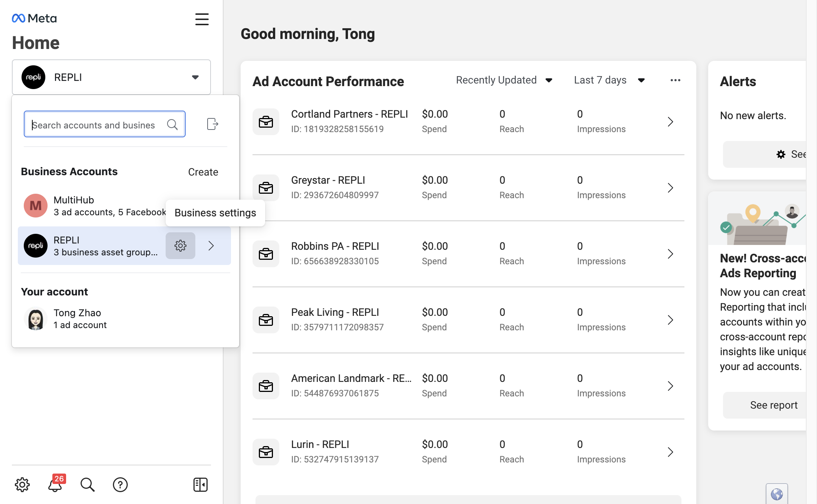Open the hamburger menu next to Meta logo
This screenshot has width=817, height=504.
click(202, 19)
